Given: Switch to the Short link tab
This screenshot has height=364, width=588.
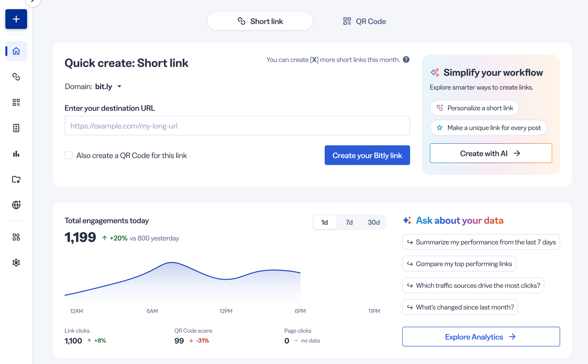Looking at the screenshot, I should click(260, 21).
